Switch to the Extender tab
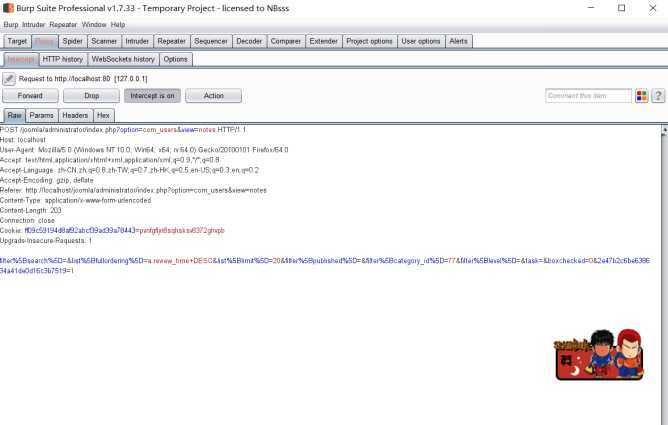Viewport: 668px width, 425px height. pos(323,41)
